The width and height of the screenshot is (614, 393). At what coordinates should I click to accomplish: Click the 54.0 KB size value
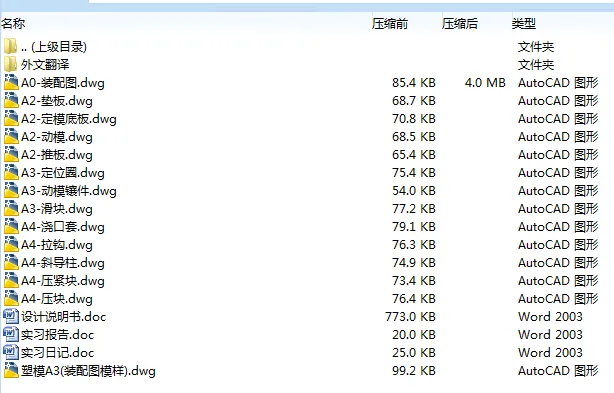(414, 191)
